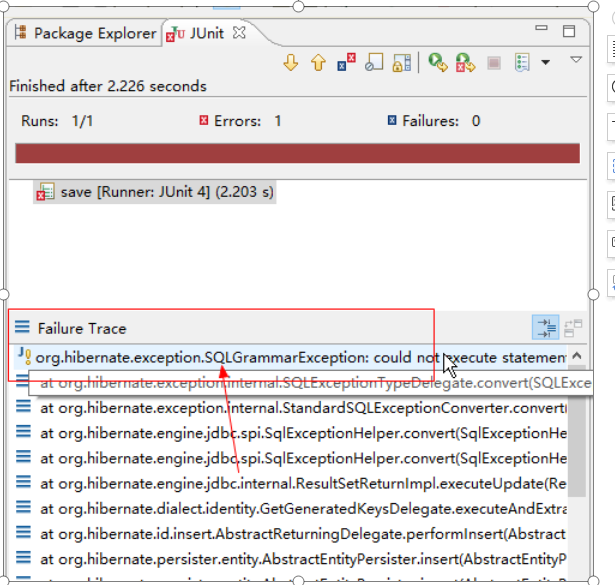The height and width of the screenshot is (585, 615).
Task: Click stack frame icon on GetGeneratedKeysDelegate line
Action: click(23, 507)
